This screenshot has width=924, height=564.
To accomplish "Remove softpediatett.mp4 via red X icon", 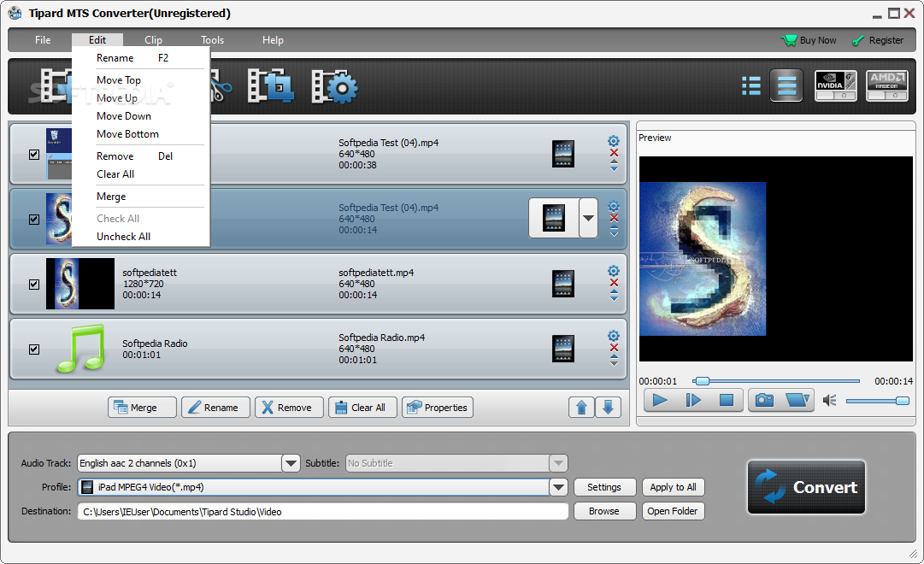I will [x=614, y=283].
